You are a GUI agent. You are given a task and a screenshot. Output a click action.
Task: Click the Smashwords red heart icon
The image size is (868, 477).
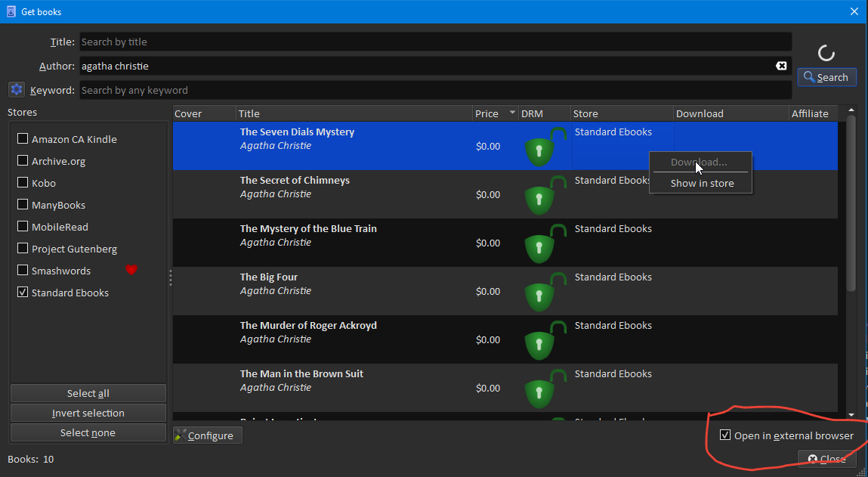131,270
